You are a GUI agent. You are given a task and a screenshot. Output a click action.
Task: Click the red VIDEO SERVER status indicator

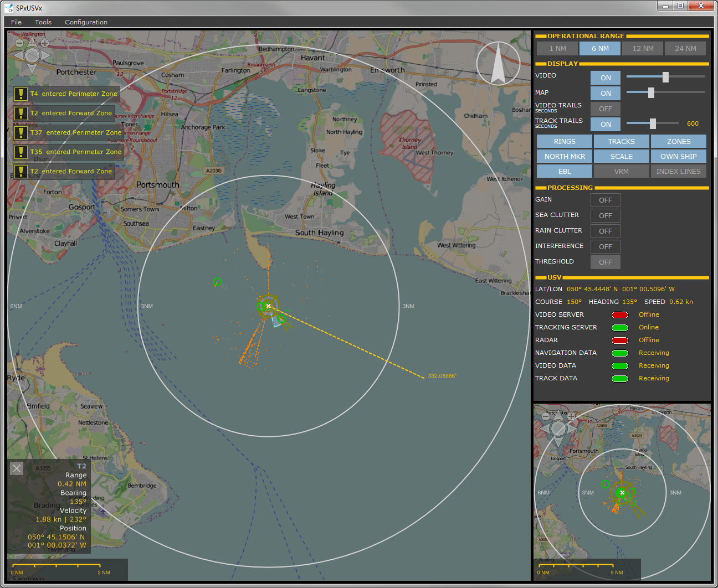[620, 314]
